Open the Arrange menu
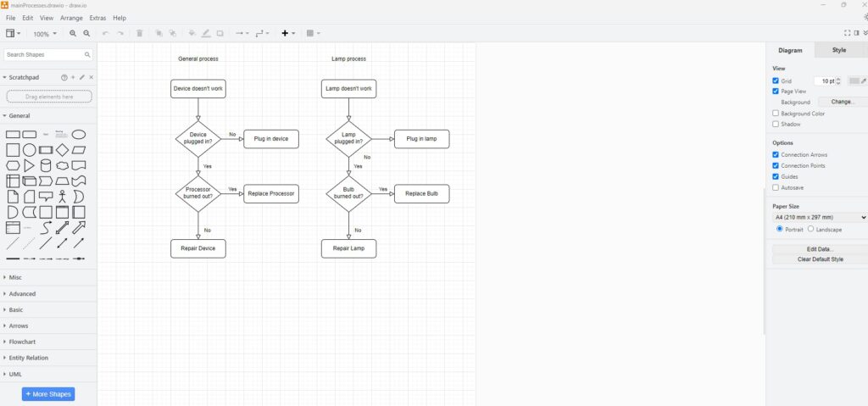Screen dimensions: 868x406 (x=71, y=18)
